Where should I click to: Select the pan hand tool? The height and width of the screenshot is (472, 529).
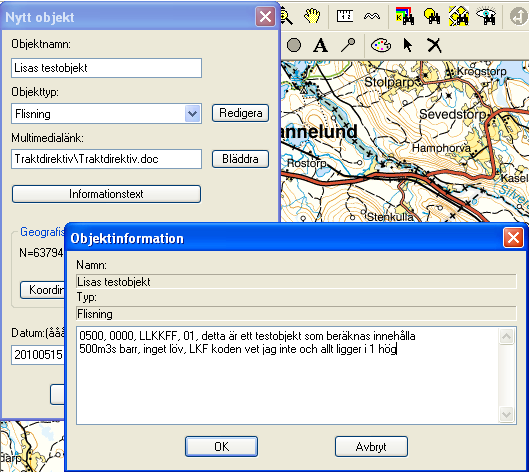pyautogui.click(x=312, y=16)
